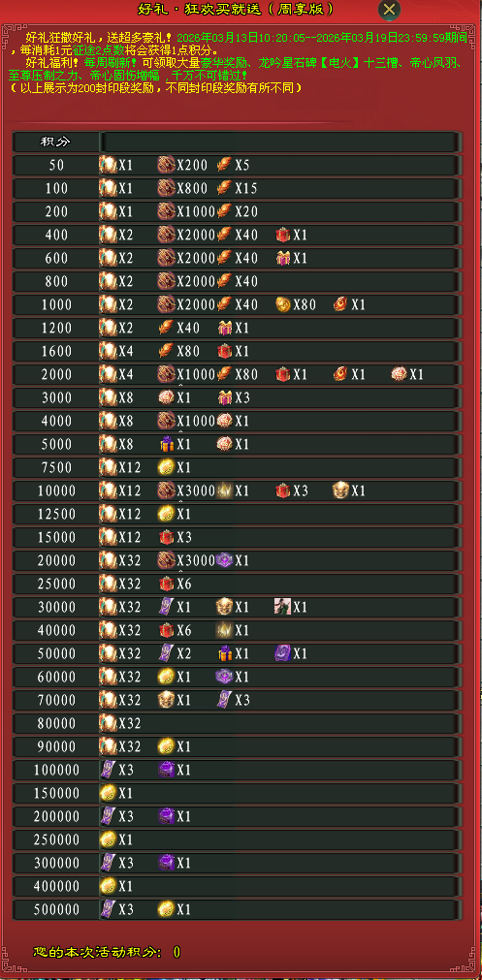Select the 150000 points row label
The width and height of the screenshot is (482, 980).
coord(56,793)
